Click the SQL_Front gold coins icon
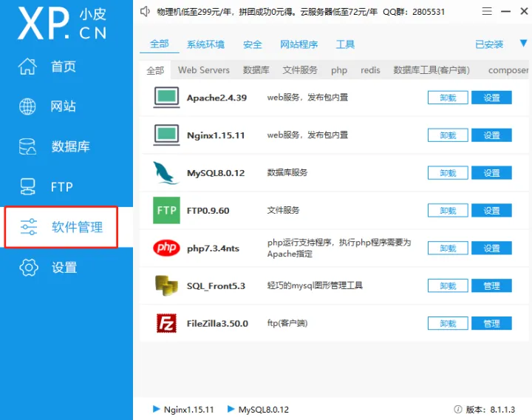Viewport: 532px width, 420px height. click(x=166, y=285)
